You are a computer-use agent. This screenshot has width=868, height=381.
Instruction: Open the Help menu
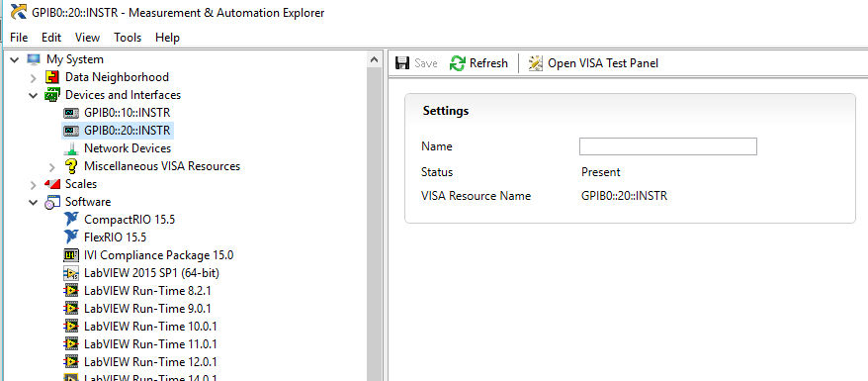tap(167, 38)
